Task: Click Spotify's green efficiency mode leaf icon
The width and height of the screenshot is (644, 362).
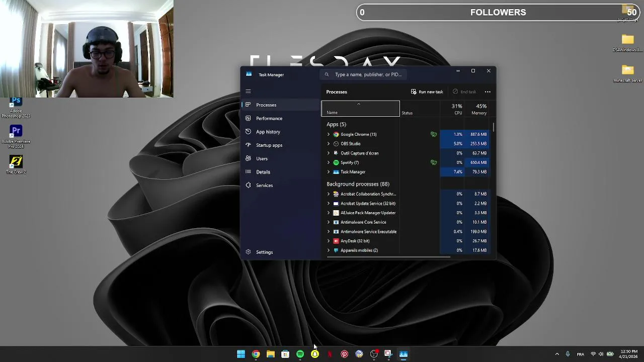Action: pos(434,162)
